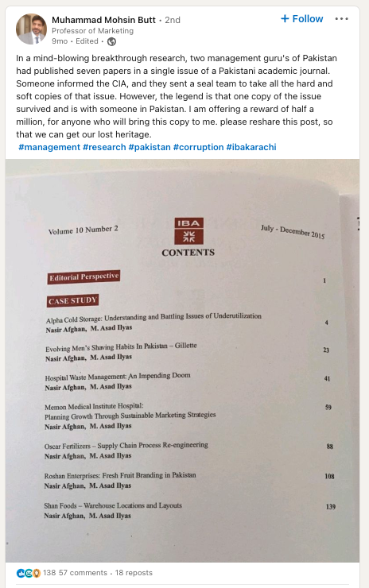This screenshot has width=369, height=588.
Task: Click the Professor of Marketing headline
Action: [x=93, y=31]
